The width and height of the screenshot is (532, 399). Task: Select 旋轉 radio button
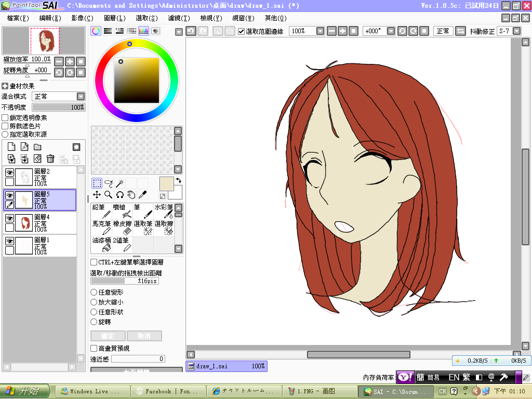coord(94,322)
